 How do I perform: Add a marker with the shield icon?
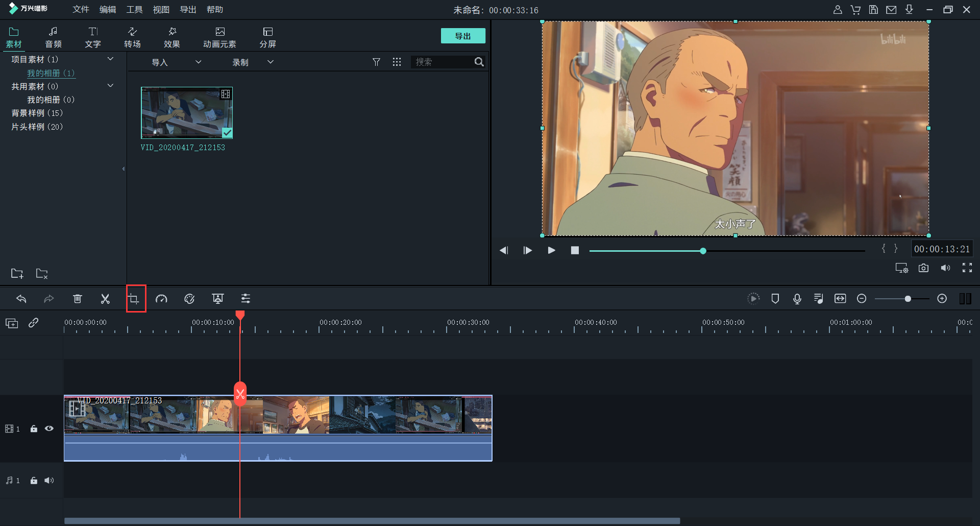coord(775,299)
